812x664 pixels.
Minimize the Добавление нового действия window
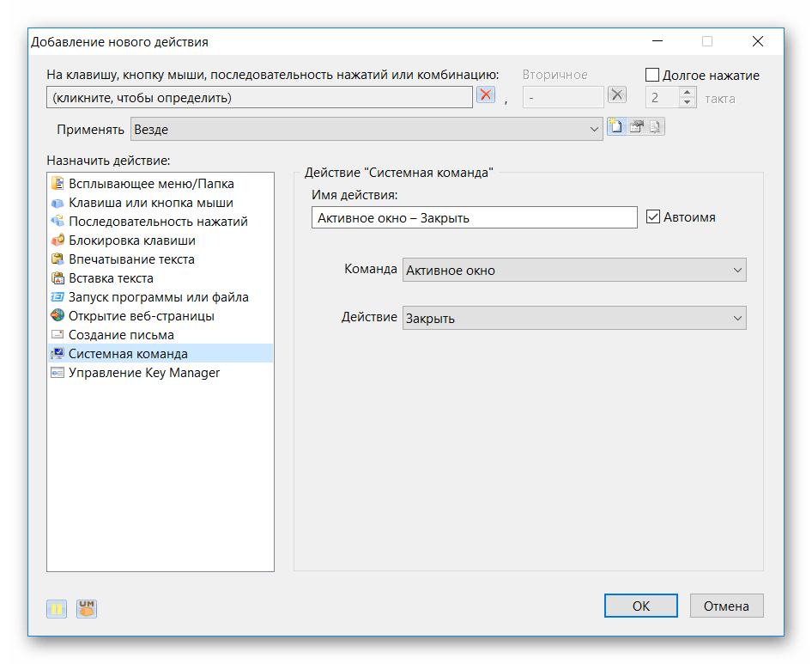(x=657, y=41)
